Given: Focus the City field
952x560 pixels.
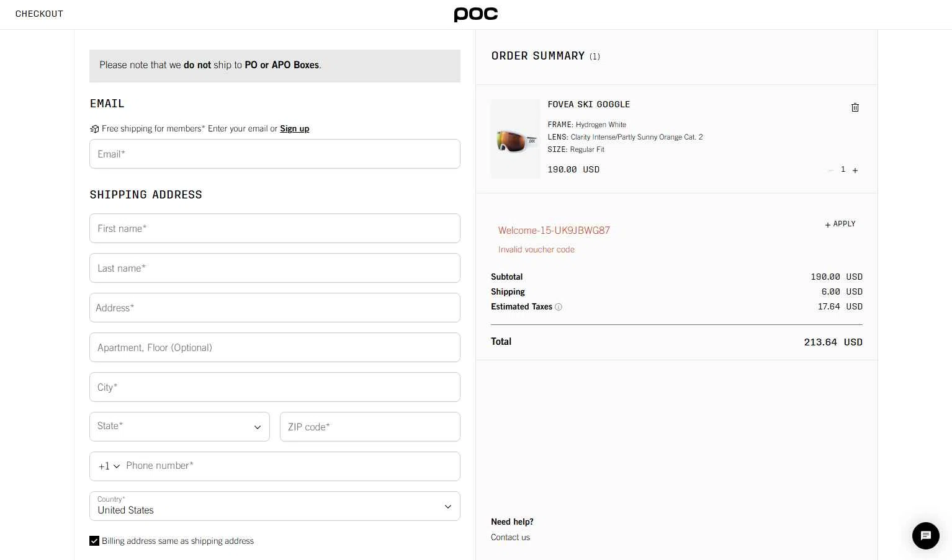Looking at the screenshot, I should (x=275, y=387).
